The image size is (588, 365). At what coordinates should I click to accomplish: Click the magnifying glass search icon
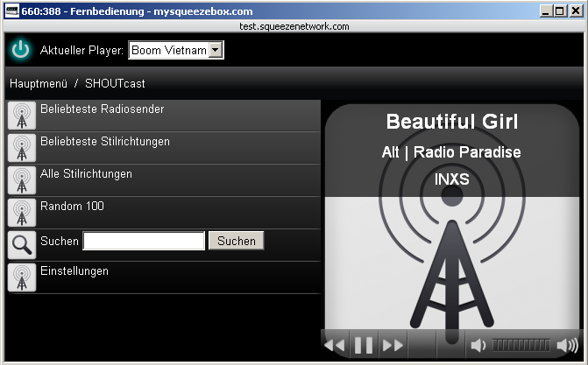click(22, 244)
